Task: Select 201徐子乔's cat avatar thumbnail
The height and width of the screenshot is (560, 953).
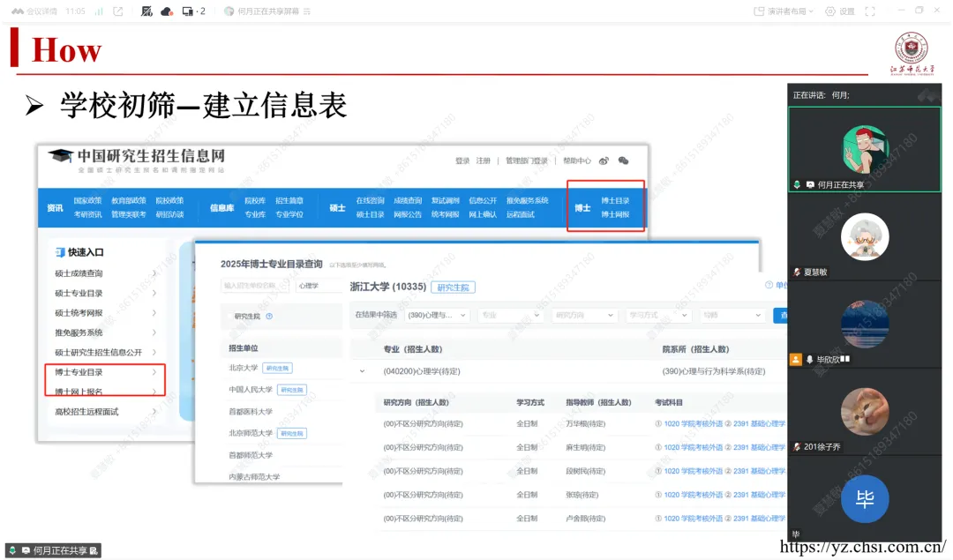Action: point(864,411)
